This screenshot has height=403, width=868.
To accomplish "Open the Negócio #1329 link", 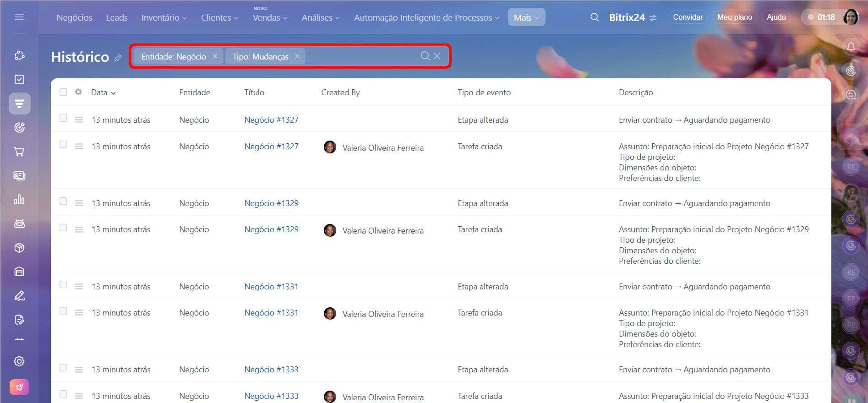I will 271,203.
